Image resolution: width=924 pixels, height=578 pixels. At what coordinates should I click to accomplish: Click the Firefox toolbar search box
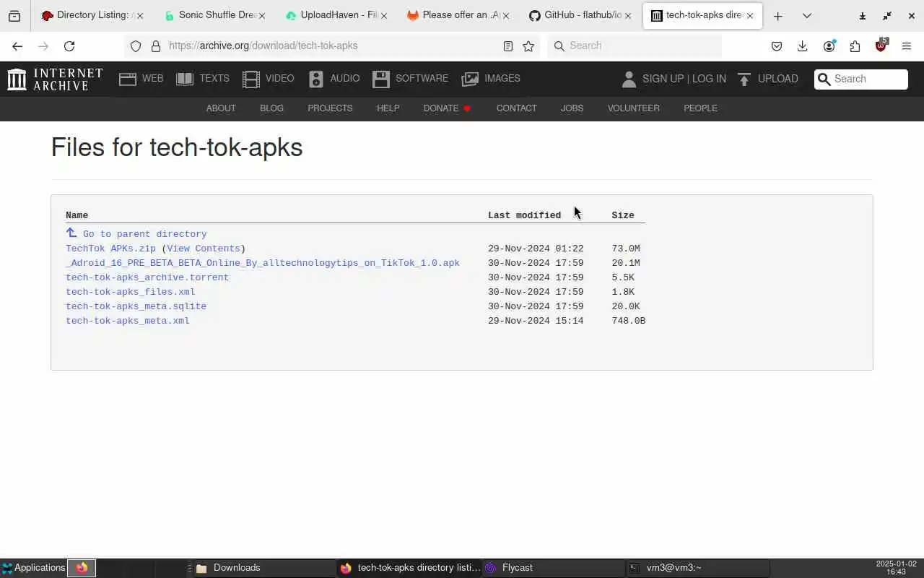coord(634,46)
